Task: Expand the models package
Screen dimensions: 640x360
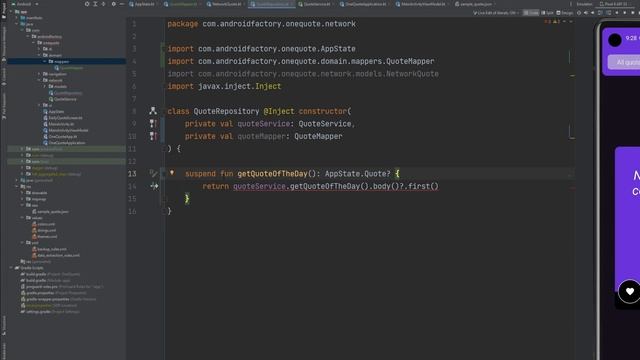Action: [x=45, y=87]
